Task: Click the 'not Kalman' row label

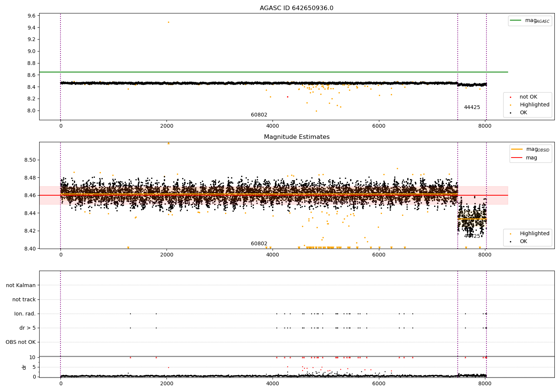Action: tap(21, 285)
